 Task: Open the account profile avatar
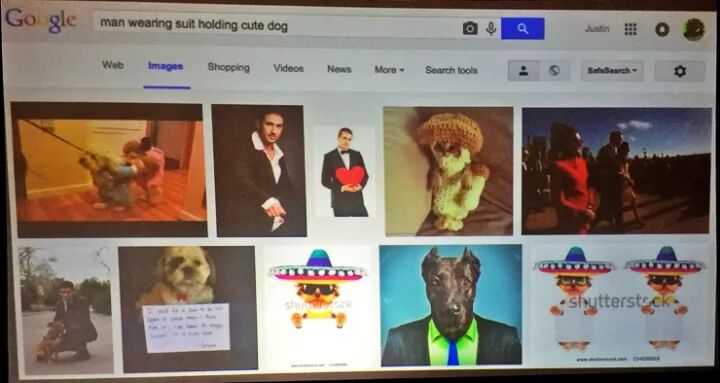tap(693, 29)
